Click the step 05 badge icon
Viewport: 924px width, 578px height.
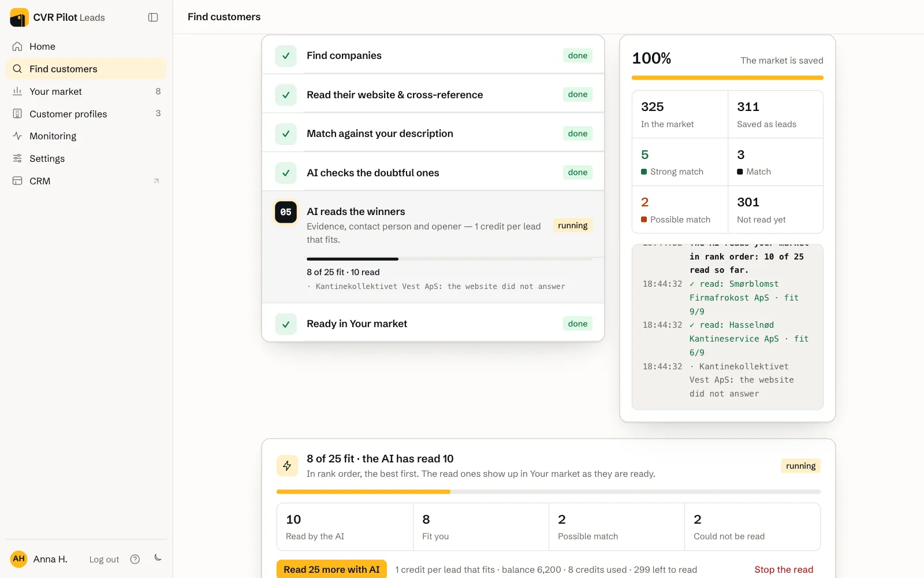(x=286, y=212)
